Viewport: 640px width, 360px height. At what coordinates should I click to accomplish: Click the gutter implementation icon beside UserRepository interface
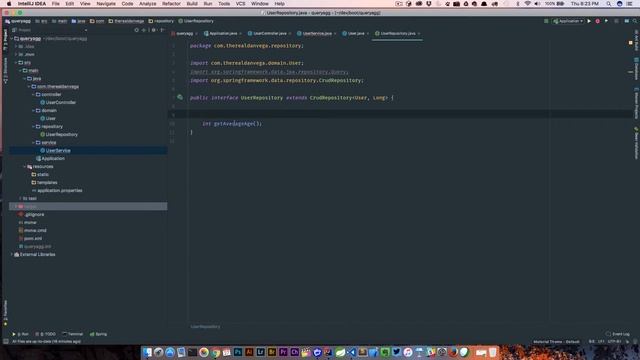(180, 97)
